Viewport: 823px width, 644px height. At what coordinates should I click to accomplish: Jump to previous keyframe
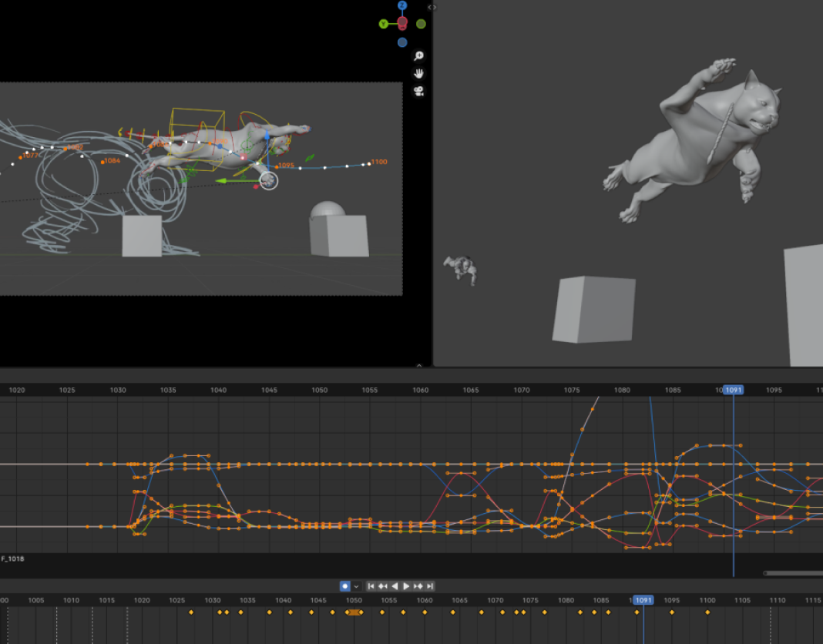[382, 586]
